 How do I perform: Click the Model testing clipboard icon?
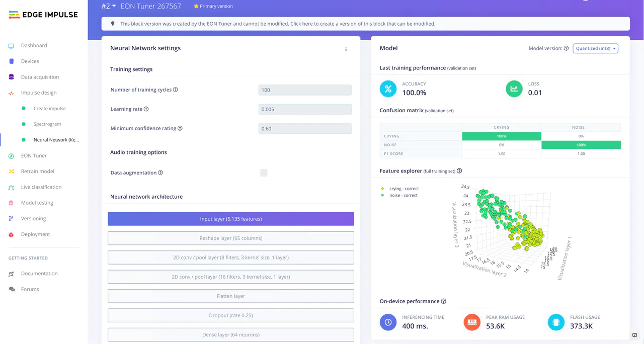coord(11,203)
